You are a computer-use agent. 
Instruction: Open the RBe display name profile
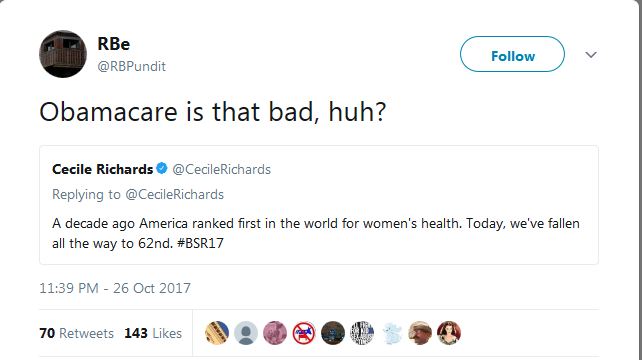pos(114,44)
